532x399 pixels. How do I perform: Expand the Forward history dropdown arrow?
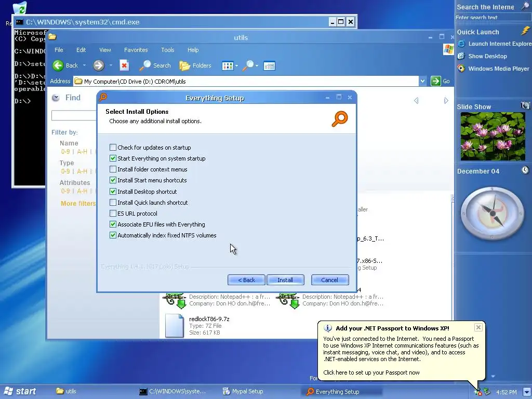[x=111, y=65]
